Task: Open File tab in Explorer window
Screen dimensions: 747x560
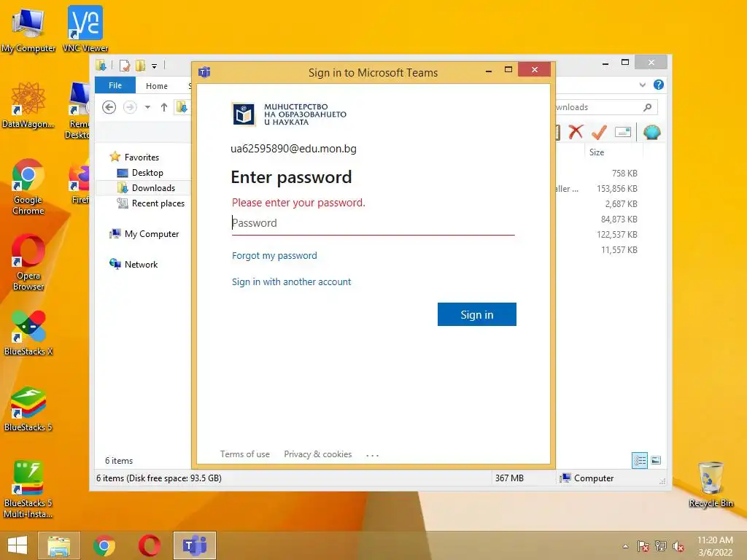Action: tap(115, 85)
